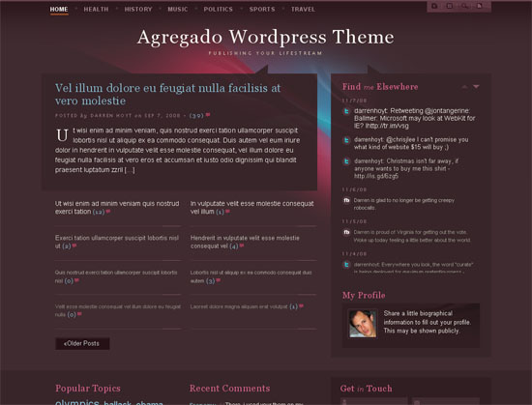Screen dimensions: 532x405
Task: Open 'Vel illum dolore eu feugiat' post title
Action: click(168, 94)
